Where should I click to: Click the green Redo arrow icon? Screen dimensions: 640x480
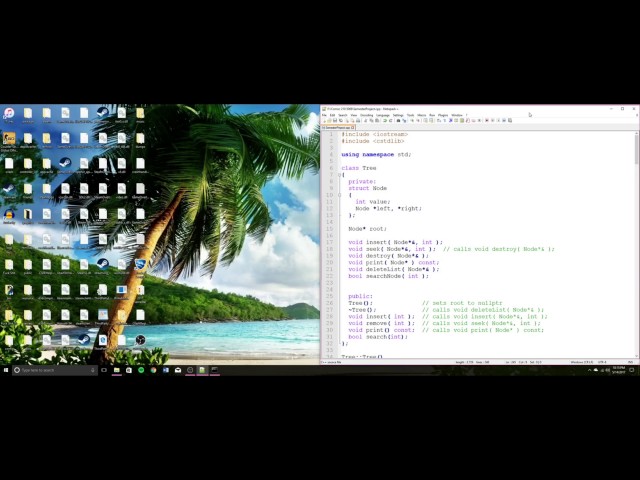pyautogui.click(x=391, y=120)
